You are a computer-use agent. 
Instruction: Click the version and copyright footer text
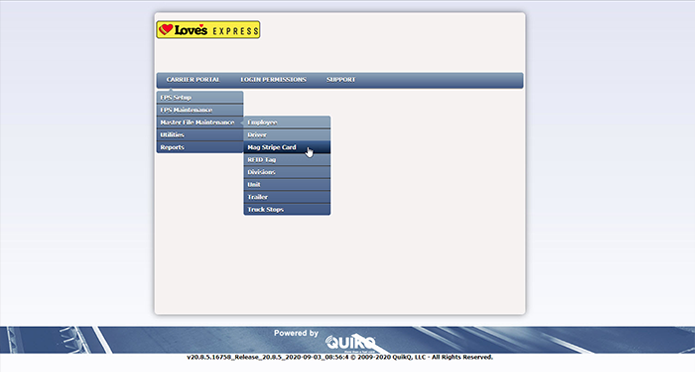point(340,357)
